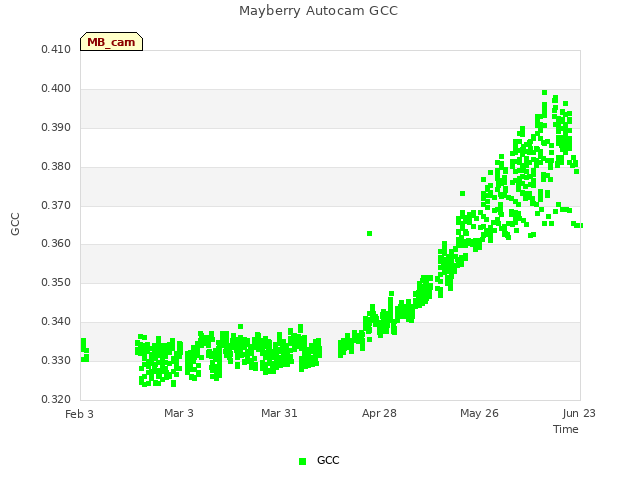Image resolution: width=640 pixels, height=480 pixels.
Task: Click the Time x-axis title
Action: 566,429
